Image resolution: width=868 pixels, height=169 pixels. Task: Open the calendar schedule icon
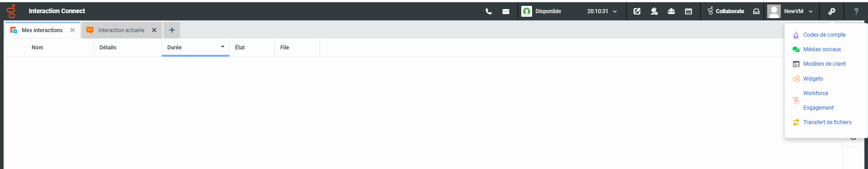[689, 11]
